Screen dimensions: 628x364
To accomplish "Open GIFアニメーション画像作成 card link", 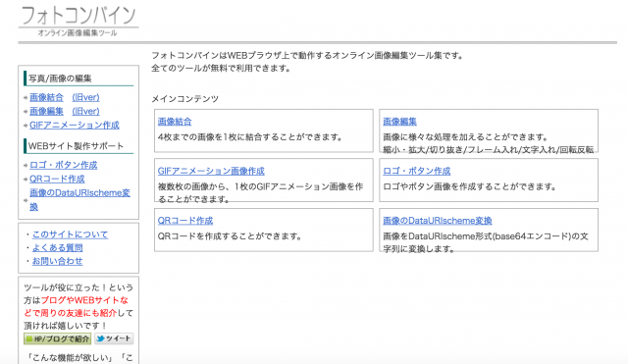I will pos(211,171).
